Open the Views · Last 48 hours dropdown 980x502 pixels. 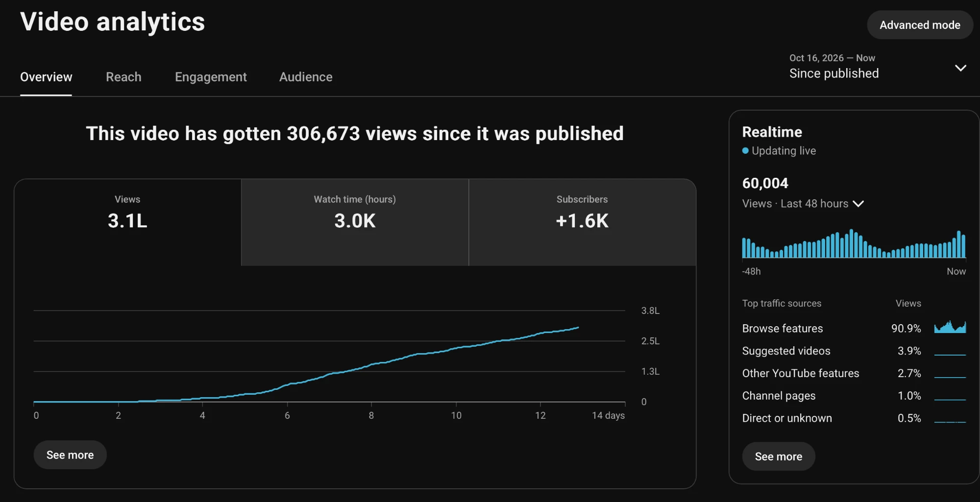[803, 204]
